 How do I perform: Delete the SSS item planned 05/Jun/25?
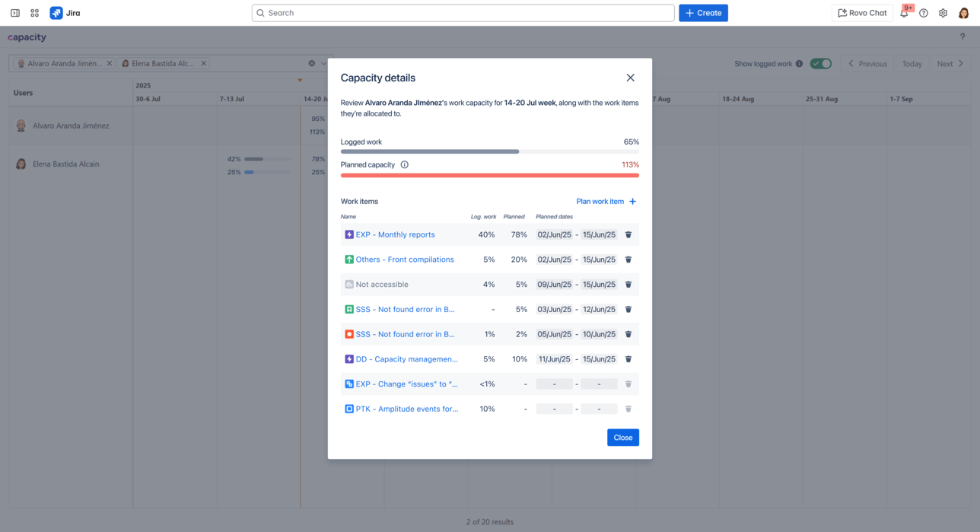point(628,334)
